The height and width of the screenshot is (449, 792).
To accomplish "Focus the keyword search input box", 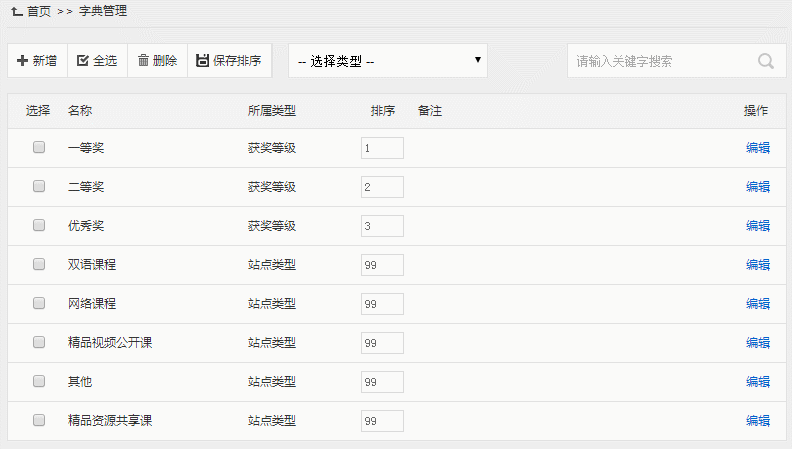I will (x=660, y=61).
